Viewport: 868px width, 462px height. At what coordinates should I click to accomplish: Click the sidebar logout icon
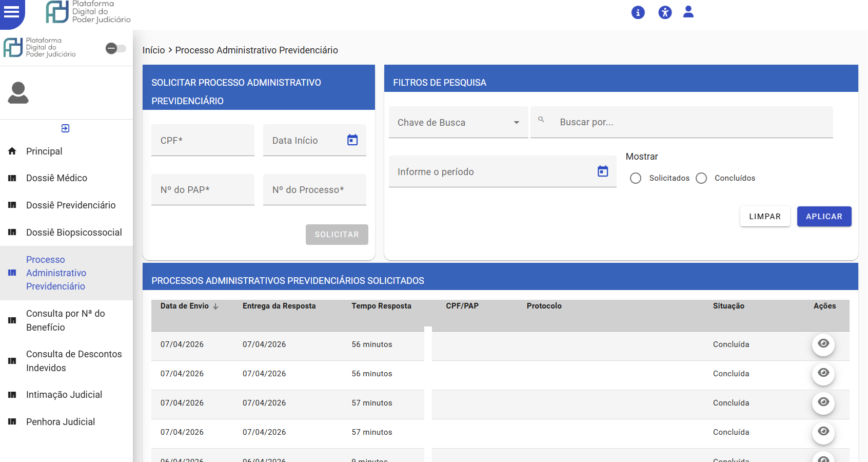[x=65, y=128]
